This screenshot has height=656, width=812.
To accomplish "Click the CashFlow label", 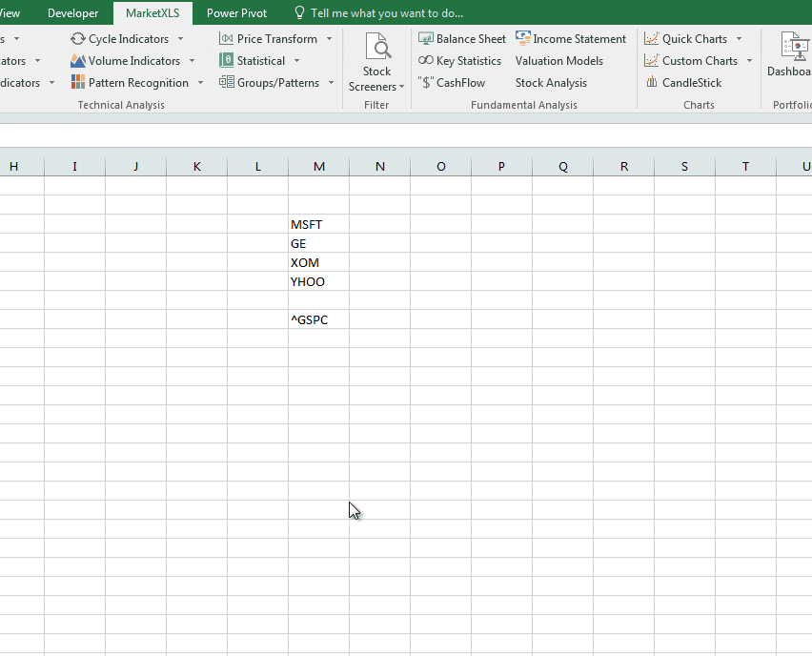I will [x=461, y=82].
